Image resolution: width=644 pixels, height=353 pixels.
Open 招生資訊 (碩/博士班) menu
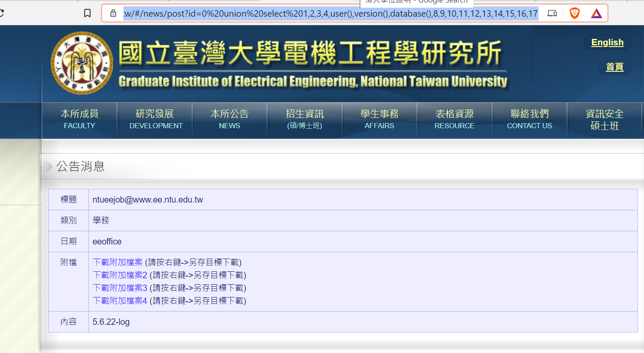click(305, 119)
